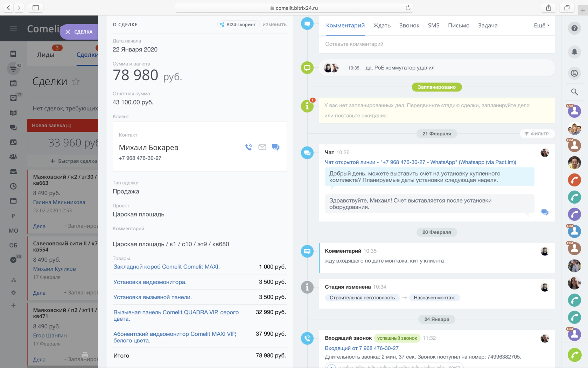Switch to the Задача tab
Screen dimensions: 588x368
point(488,25)
